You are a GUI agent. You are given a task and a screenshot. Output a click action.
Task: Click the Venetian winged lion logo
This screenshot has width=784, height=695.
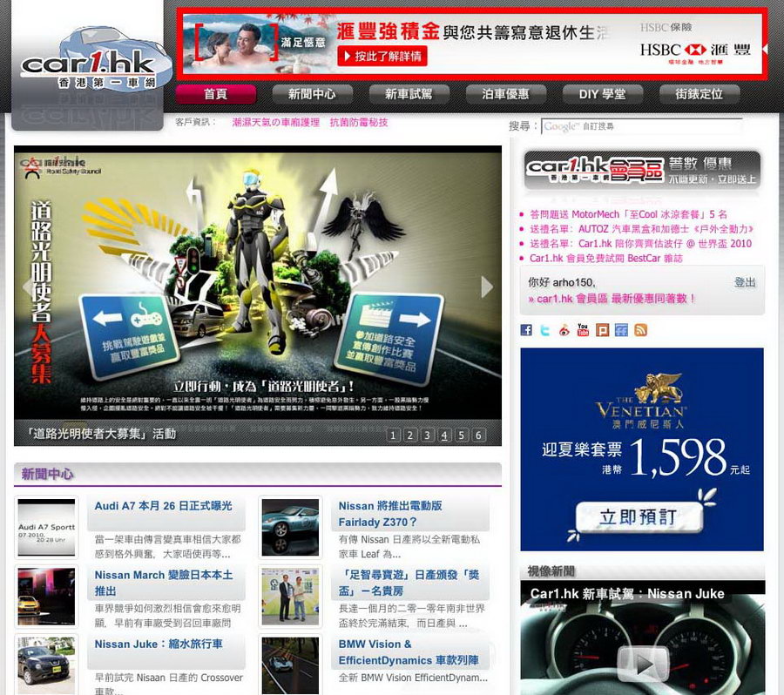click(x=658, y=388)
